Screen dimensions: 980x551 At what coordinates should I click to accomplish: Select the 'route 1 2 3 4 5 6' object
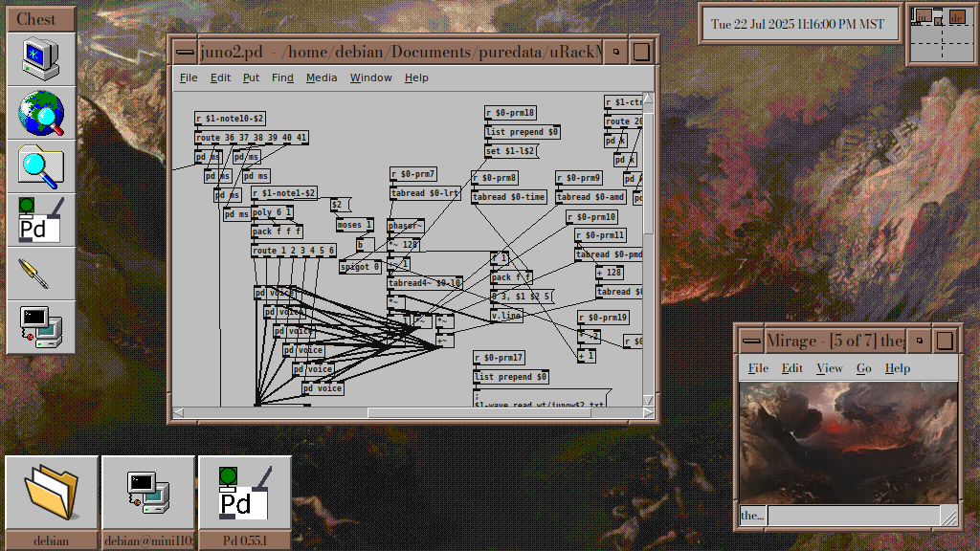click(294, 251)
